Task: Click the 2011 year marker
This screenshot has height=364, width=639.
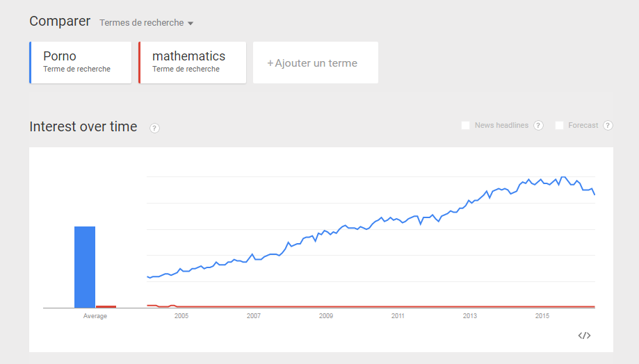Action: coord(398,316)
